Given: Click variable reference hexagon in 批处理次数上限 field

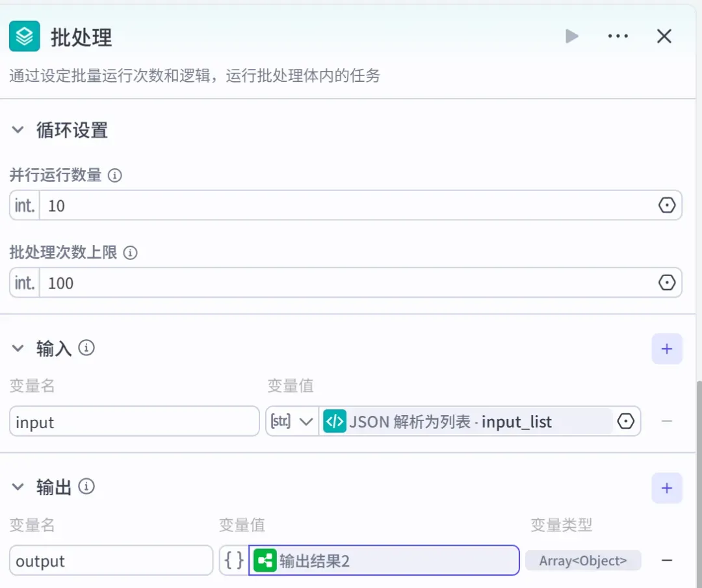Looking at the screenshot, I should (667, 283).
